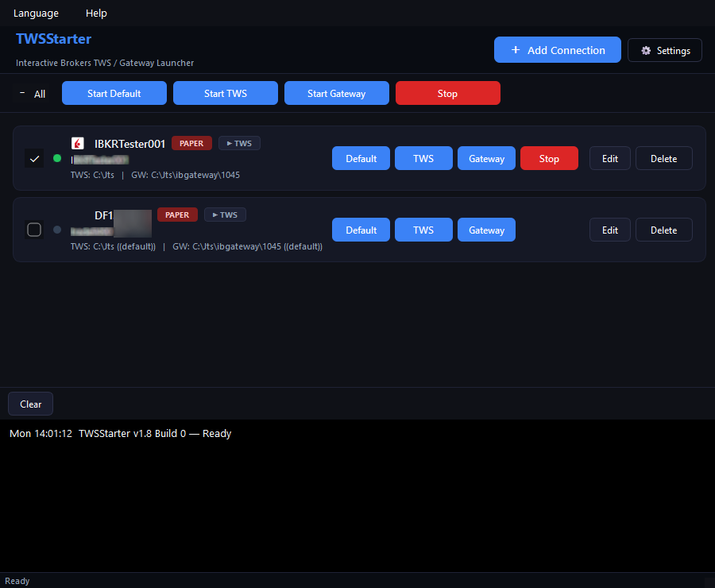This screenshot has width=715, height=588.
Task: Click the TWS tag beside DF1
Action: [226, 215]
